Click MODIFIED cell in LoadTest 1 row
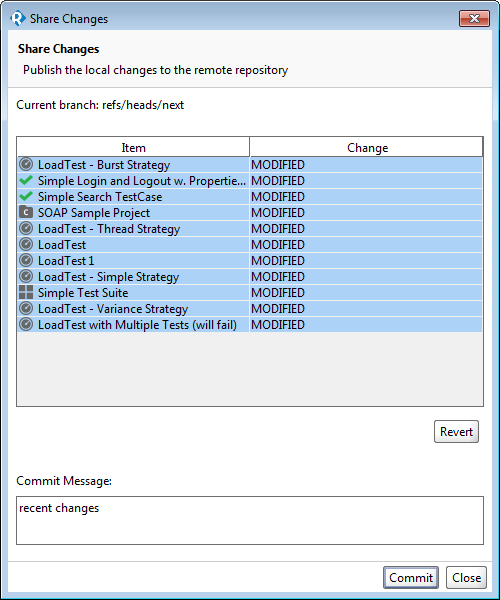The width and height of the screenshot is (500, 600). point(366,261)
